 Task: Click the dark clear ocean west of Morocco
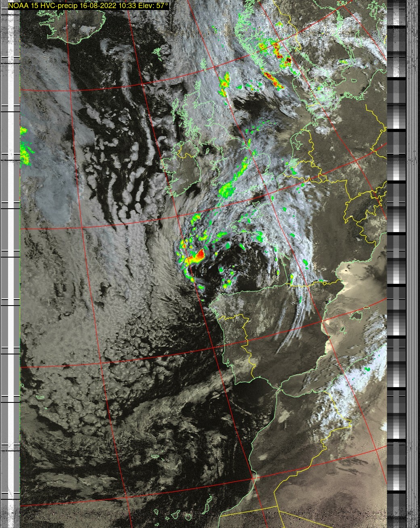click(234, 436)
